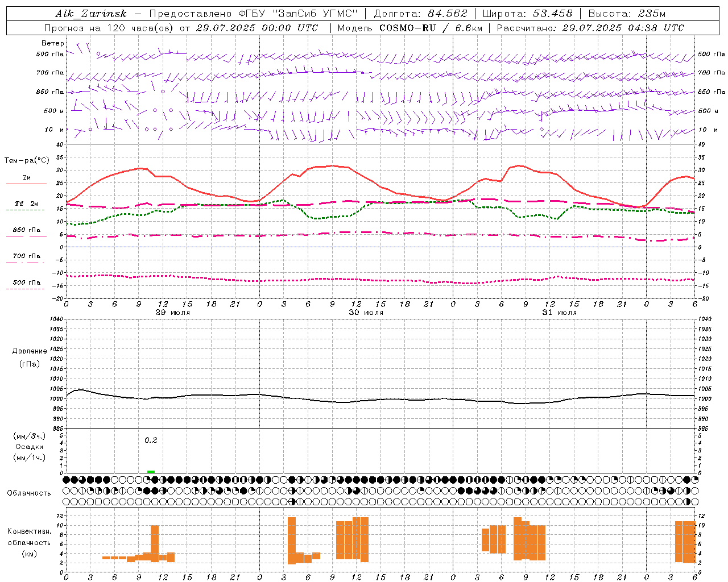728x582 pixels.
Task: Click the Ветер section label
Action: pyautogui.click(x=53, y=43)
